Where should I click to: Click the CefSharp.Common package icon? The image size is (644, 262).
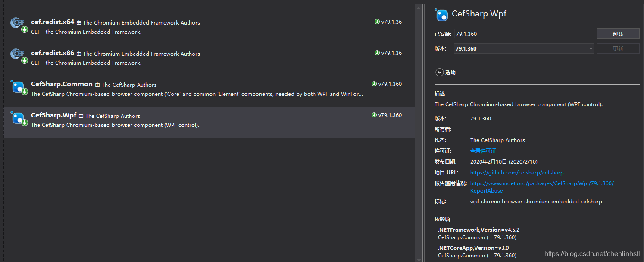[18, 87]
